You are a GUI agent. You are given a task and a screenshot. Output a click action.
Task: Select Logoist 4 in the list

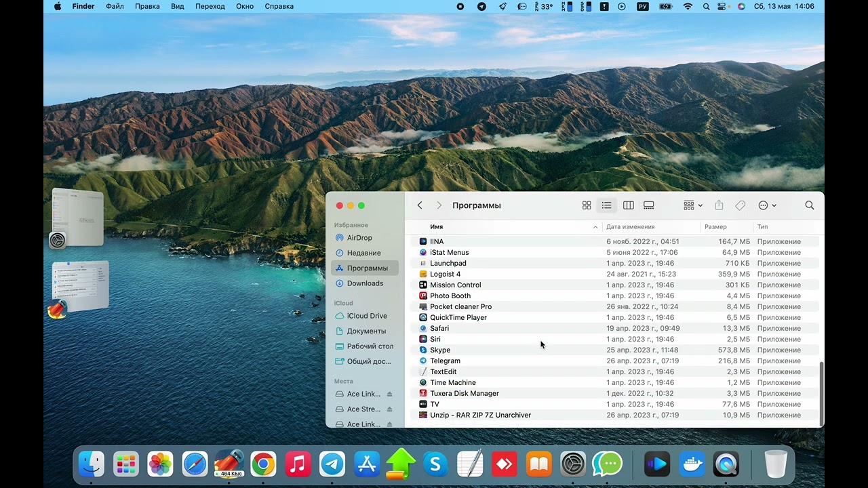pyautogui.click(x=614, y=274)
